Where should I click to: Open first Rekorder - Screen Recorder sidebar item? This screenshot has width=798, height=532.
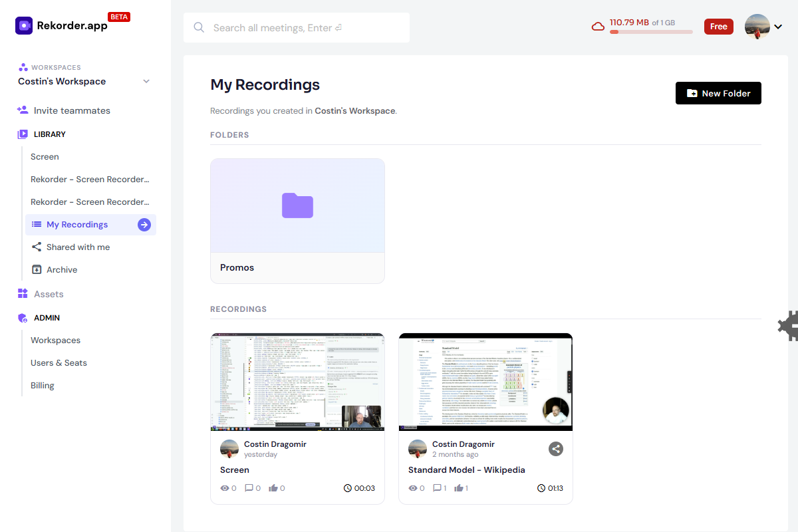point(90,180)
